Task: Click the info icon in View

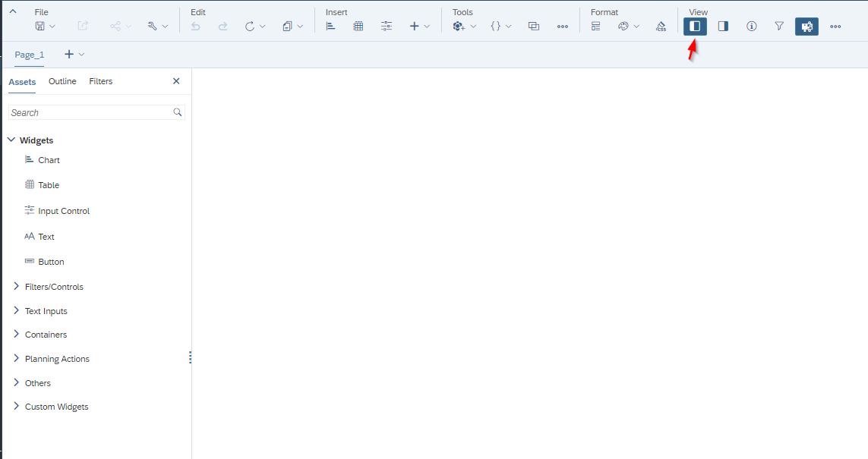Action: (751, 26)
